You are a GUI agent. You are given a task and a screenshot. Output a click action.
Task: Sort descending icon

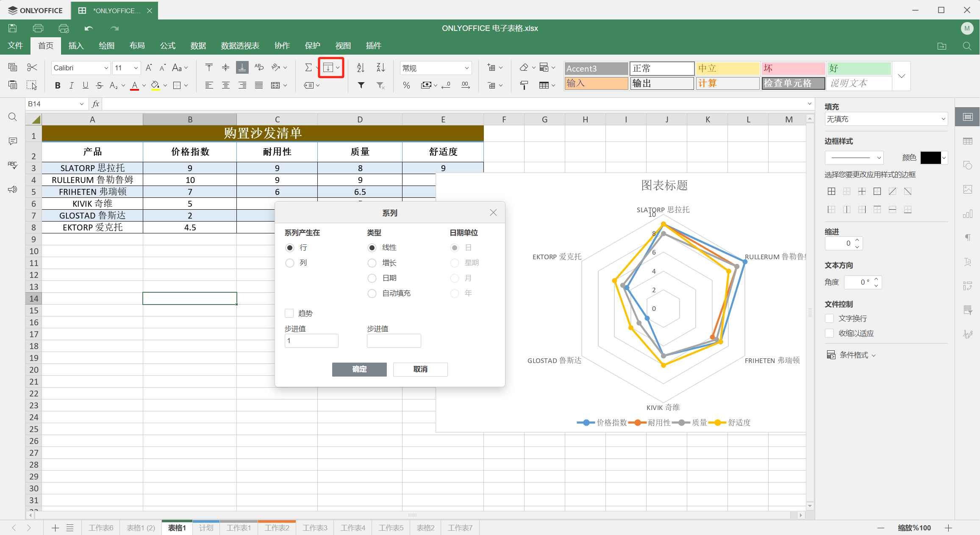(381, 67)
